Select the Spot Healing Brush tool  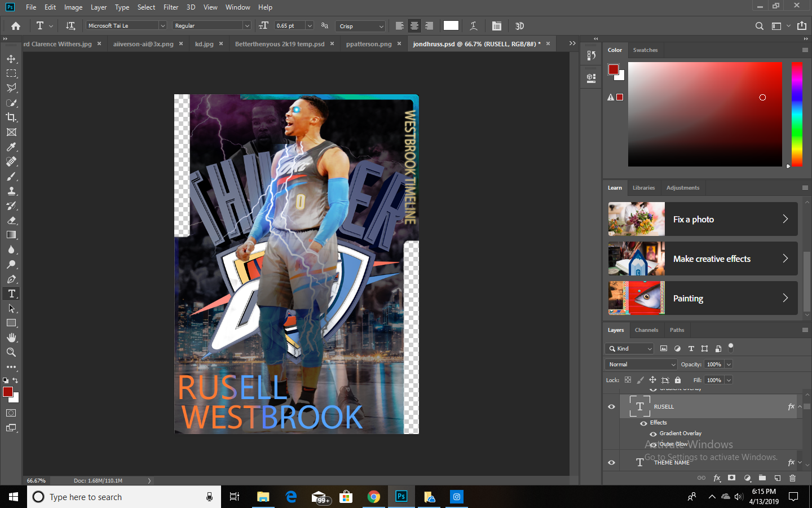coord(11,161)
